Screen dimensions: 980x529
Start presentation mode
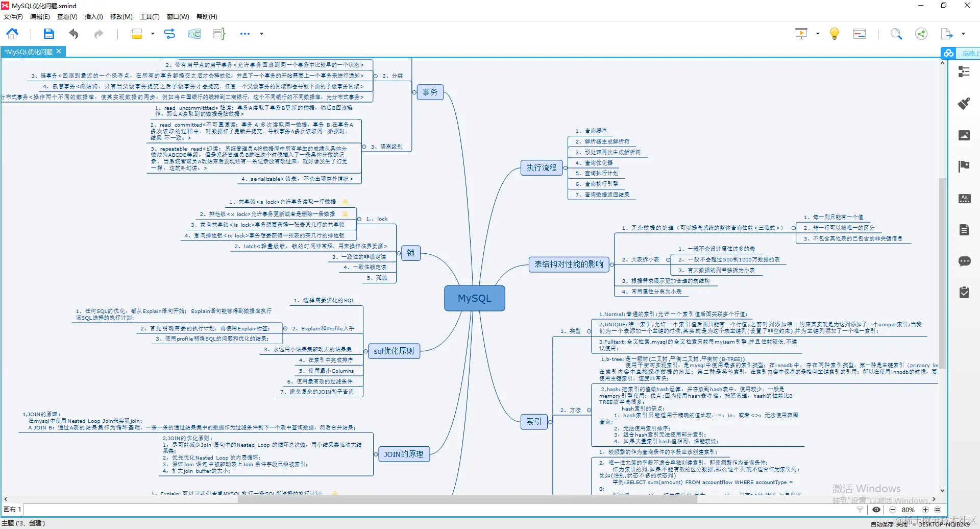click(x=801, y=34)
